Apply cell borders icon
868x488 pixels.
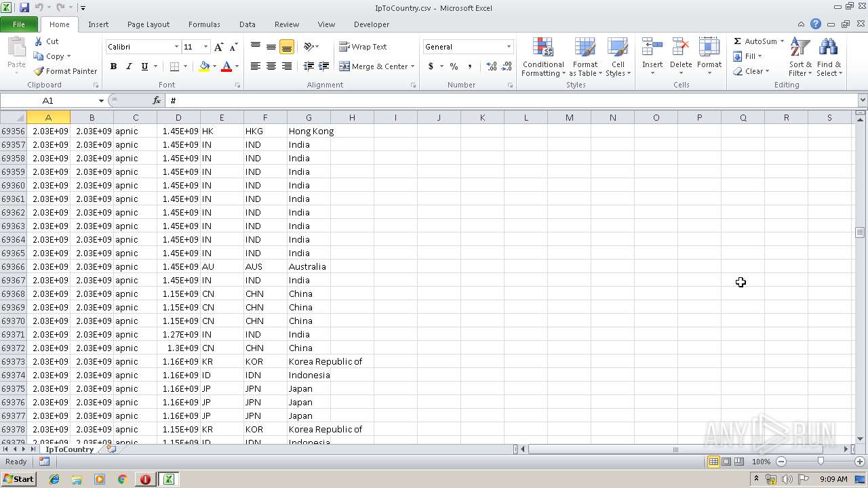(174, 66)
